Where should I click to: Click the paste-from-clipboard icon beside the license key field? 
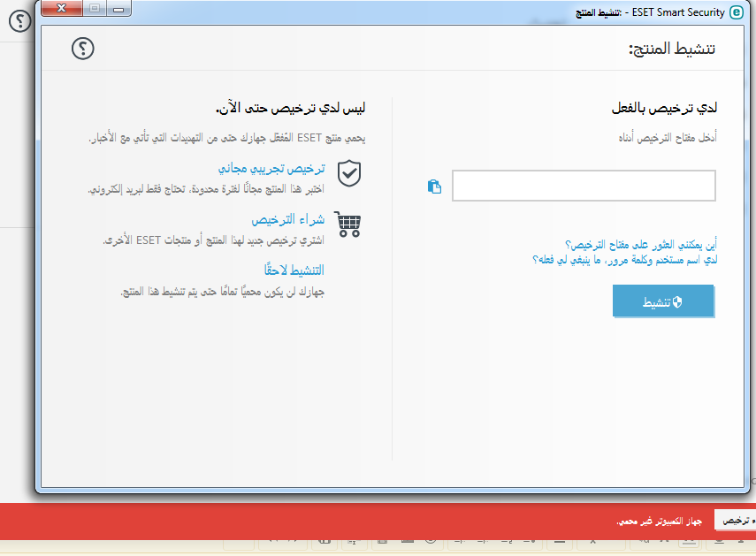point(434,187)
